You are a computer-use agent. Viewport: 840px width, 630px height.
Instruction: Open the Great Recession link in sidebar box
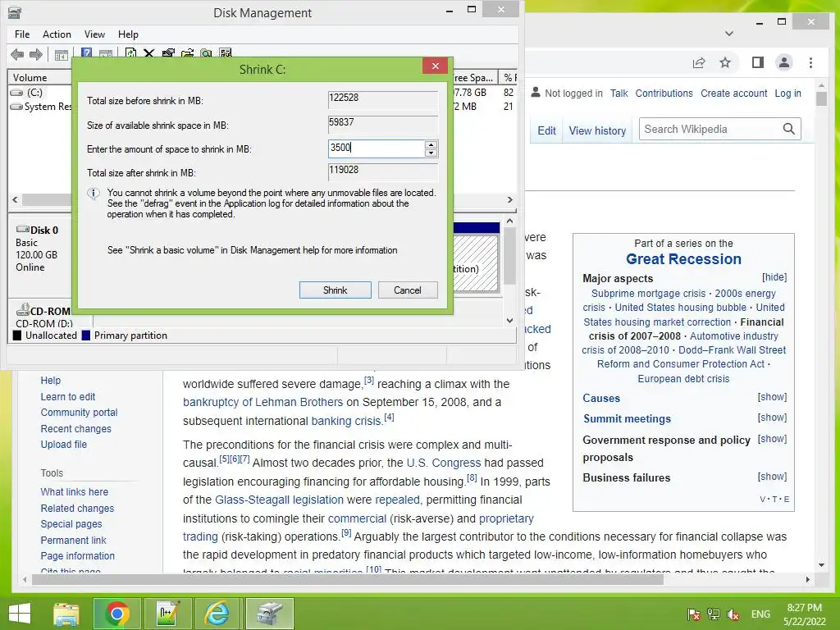point(683,259)
